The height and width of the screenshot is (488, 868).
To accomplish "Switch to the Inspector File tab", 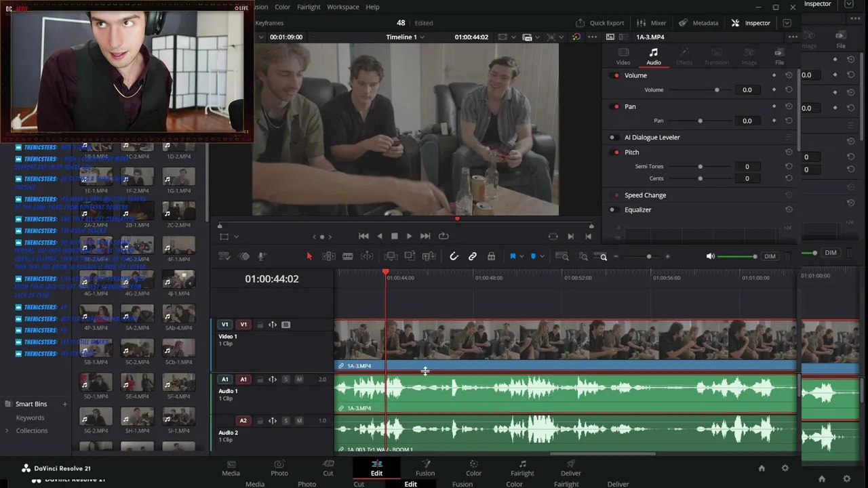I will click(x=779, y=56).
